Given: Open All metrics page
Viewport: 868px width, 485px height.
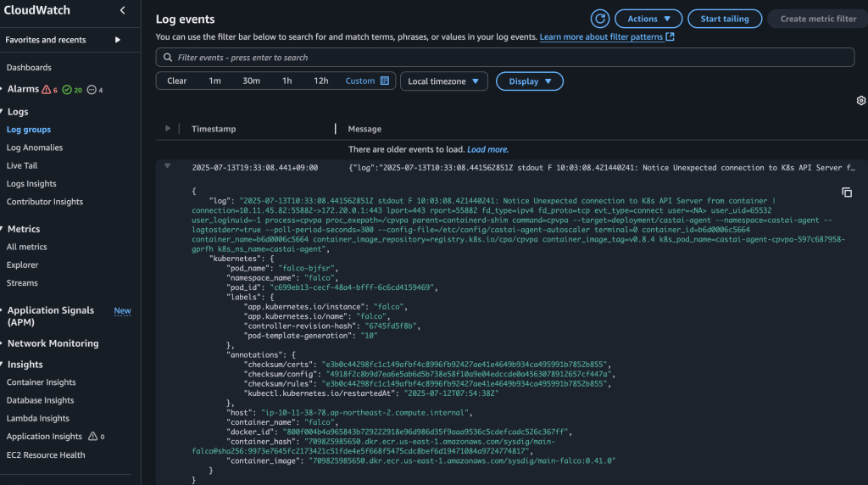Looking at the screenshot, I should click(26, 247).
